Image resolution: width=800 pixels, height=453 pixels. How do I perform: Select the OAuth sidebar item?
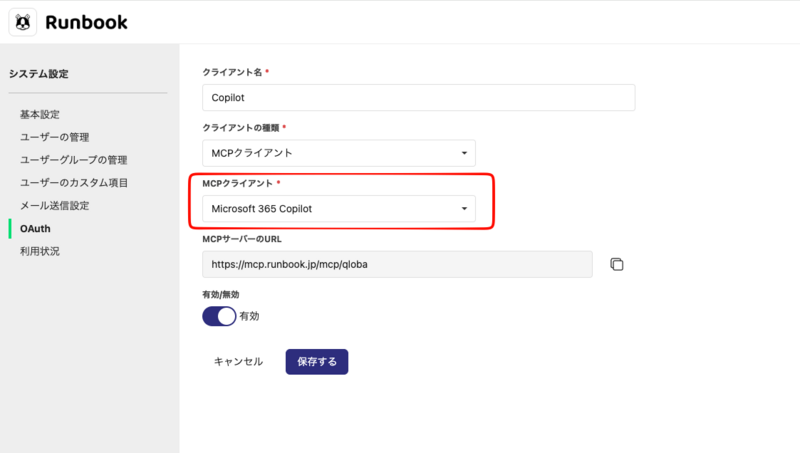pos(35,229)
